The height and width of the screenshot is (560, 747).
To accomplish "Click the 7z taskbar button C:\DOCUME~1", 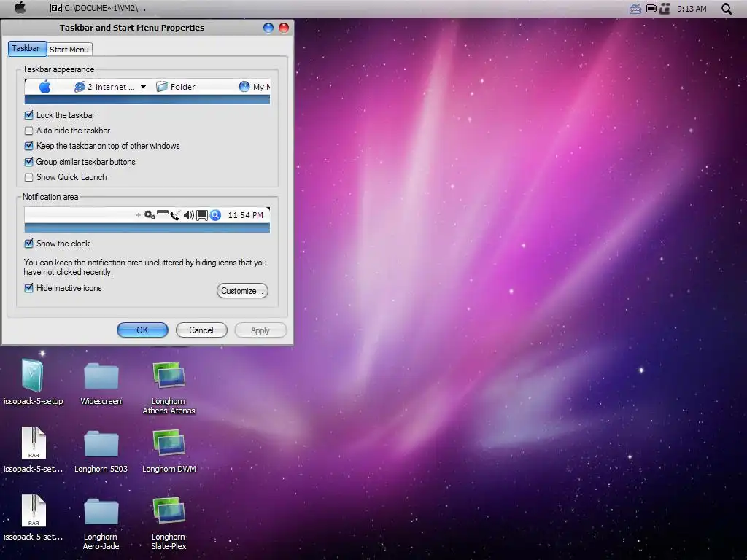I will point(98,8).
